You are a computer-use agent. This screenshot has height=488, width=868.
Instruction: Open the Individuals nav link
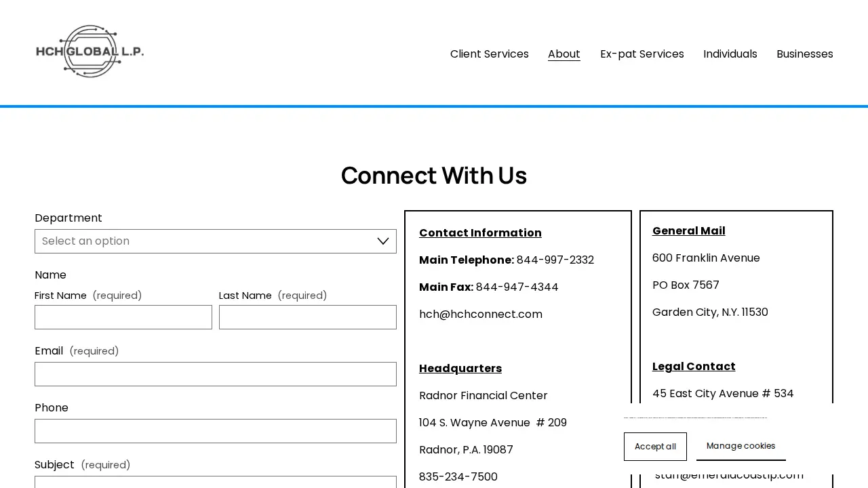click(x=730, y=54)
